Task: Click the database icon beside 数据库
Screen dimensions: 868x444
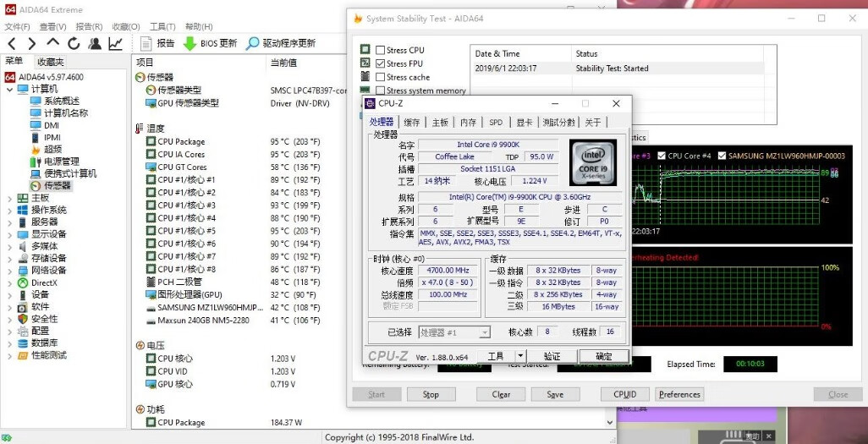Action: pos(23,343)
